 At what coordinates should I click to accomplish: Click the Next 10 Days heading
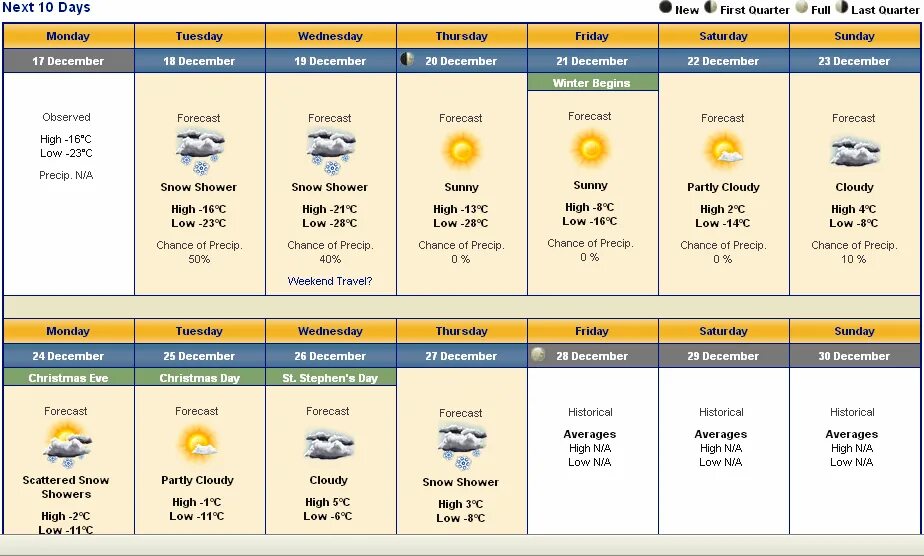pyautogui.click(x=46, y=8)
